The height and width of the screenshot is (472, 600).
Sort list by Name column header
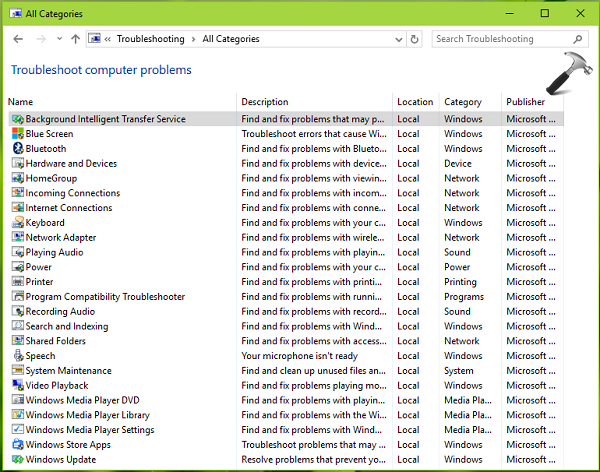[21, 102]
